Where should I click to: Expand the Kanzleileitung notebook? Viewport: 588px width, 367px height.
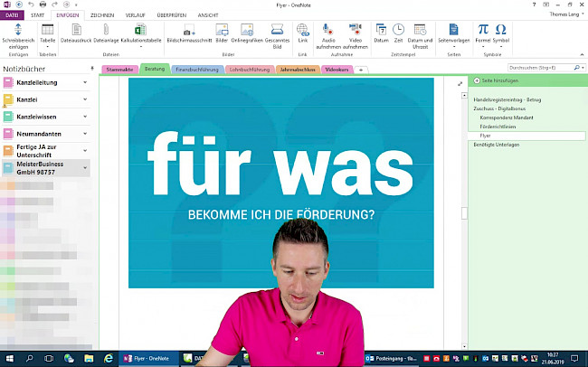click(x=85, y=82)
